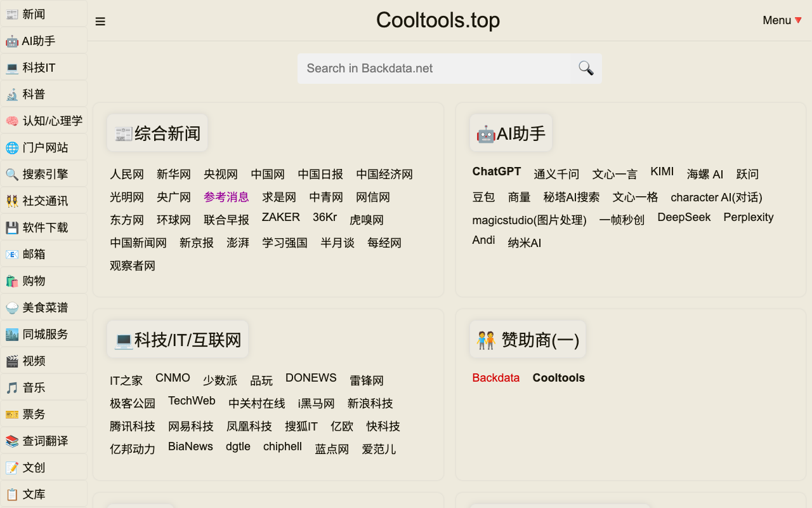Jump to 软件下载 in sidebar
The height and width of the screenshot is (508, 812).
(x=44, y=227)
